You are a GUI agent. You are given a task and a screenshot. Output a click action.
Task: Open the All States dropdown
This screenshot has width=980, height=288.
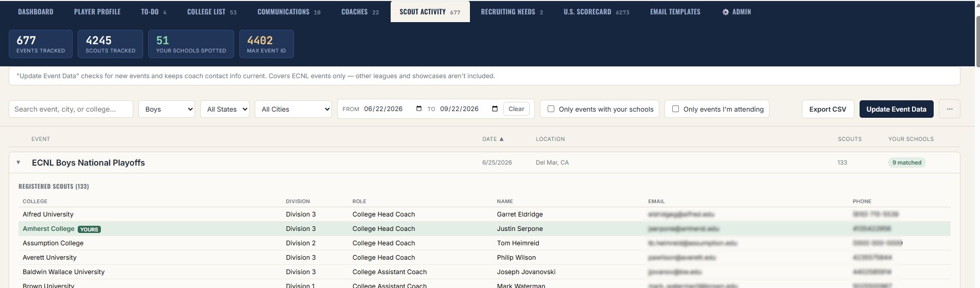click(x=225, y=109)
